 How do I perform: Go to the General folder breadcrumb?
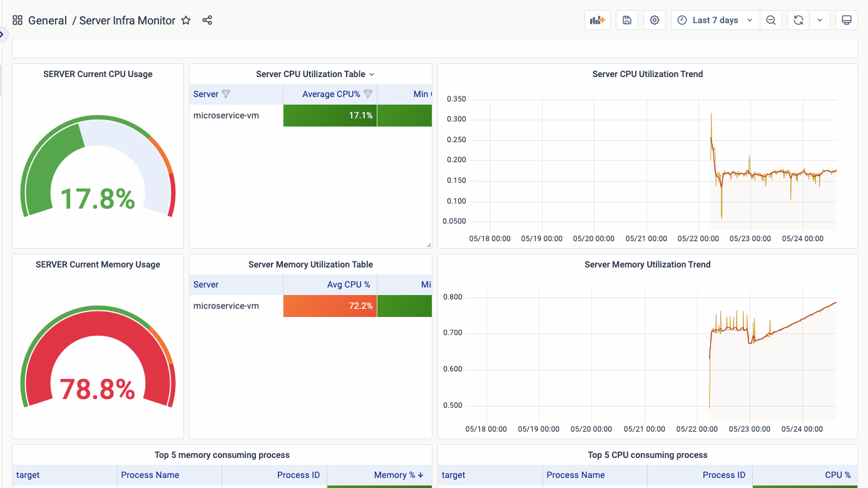(48, 20)
